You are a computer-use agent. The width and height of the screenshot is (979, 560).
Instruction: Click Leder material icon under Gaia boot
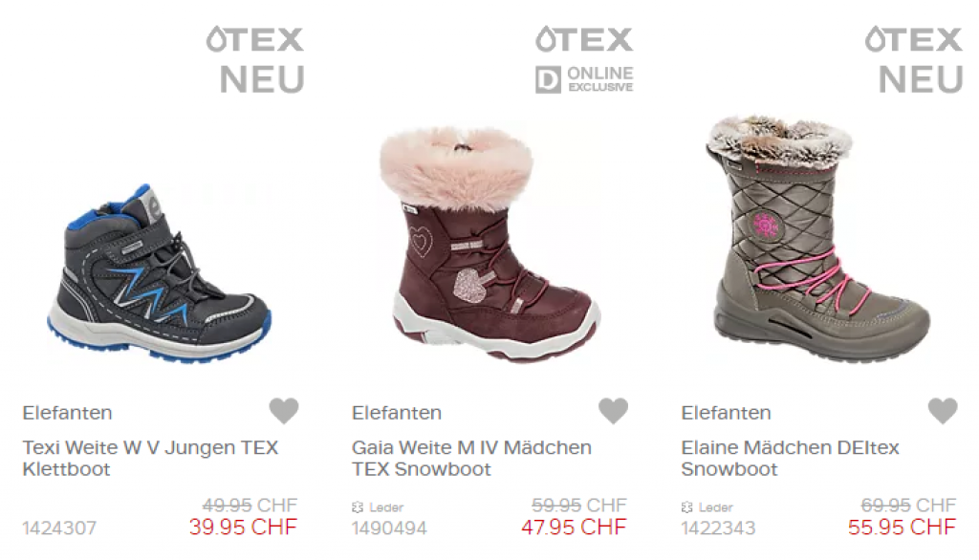(358, 507)
